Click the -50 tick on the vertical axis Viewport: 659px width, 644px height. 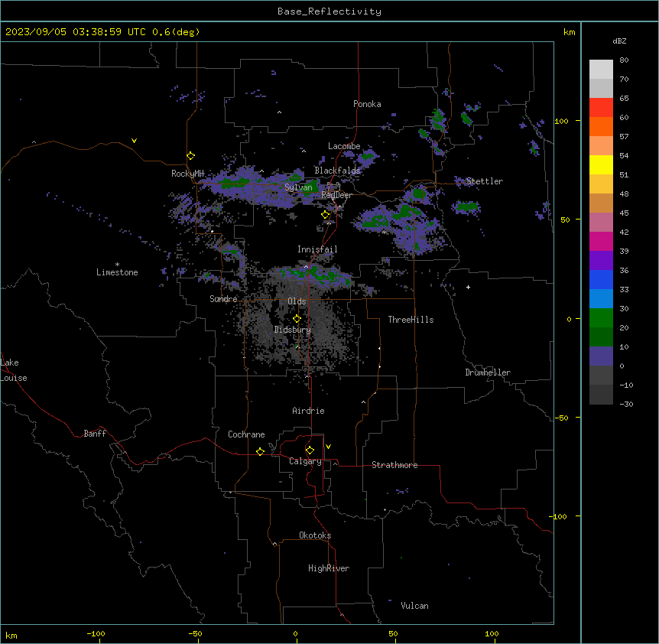tap(561, 418)
